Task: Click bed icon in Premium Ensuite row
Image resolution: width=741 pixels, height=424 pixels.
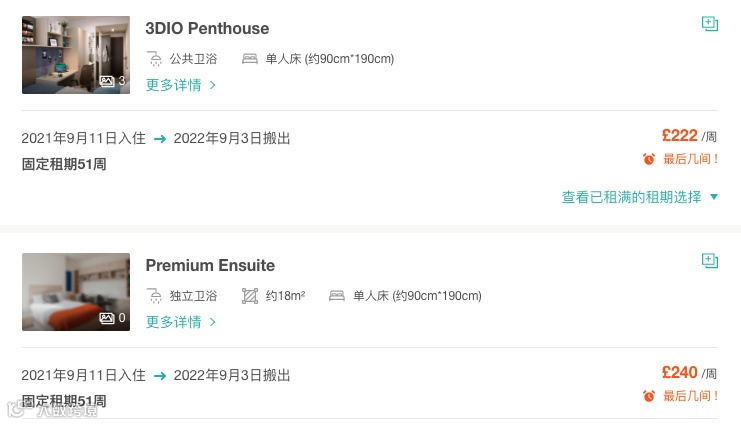Action: 337,295
